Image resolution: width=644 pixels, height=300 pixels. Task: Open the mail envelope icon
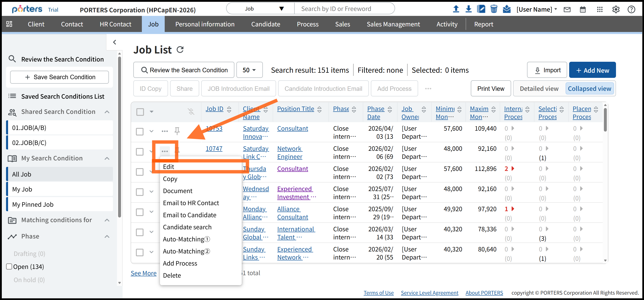567,9
